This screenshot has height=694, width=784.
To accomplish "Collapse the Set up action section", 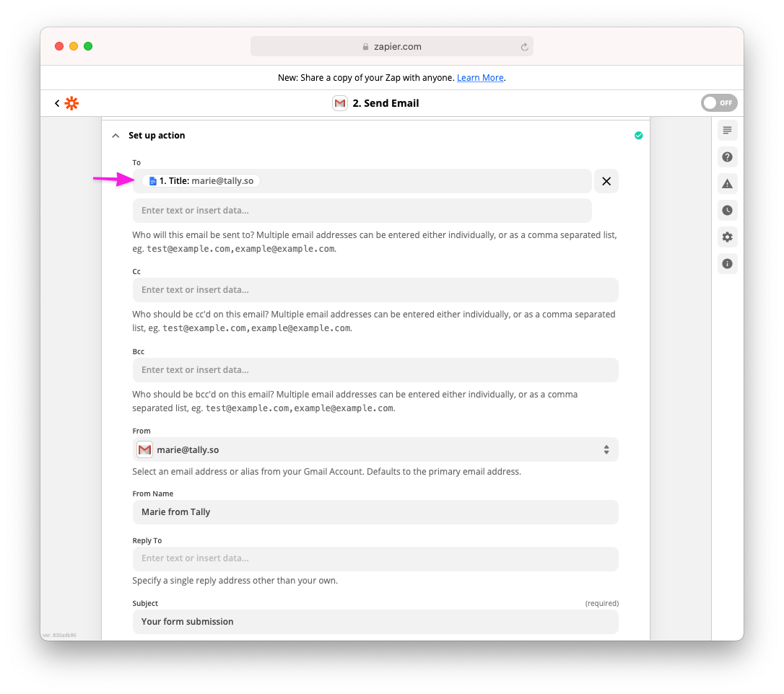I will click(116, 136).
